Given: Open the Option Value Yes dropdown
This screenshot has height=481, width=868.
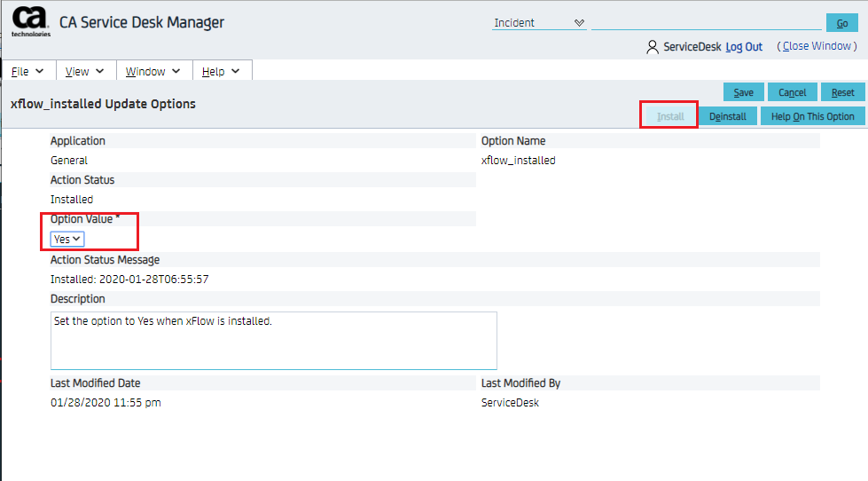Looking at the screenshot, I should click(67, 239).
